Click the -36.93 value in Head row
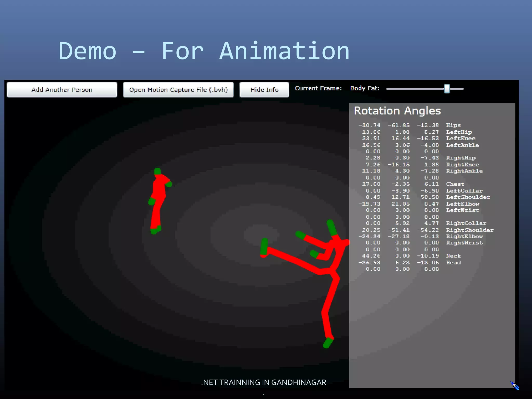The width and height of the screenshot is (532, 399). [x=369, y=263]
